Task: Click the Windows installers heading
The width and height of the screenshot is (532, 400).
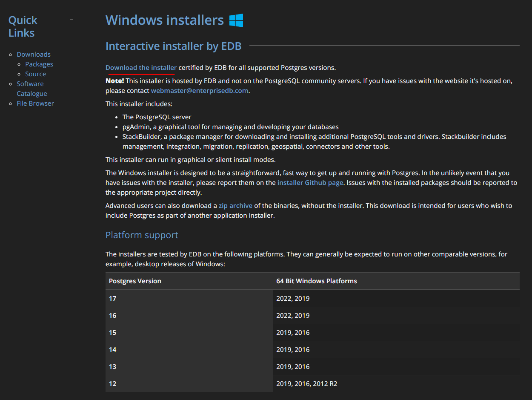Action: click(x=165, y=20)
